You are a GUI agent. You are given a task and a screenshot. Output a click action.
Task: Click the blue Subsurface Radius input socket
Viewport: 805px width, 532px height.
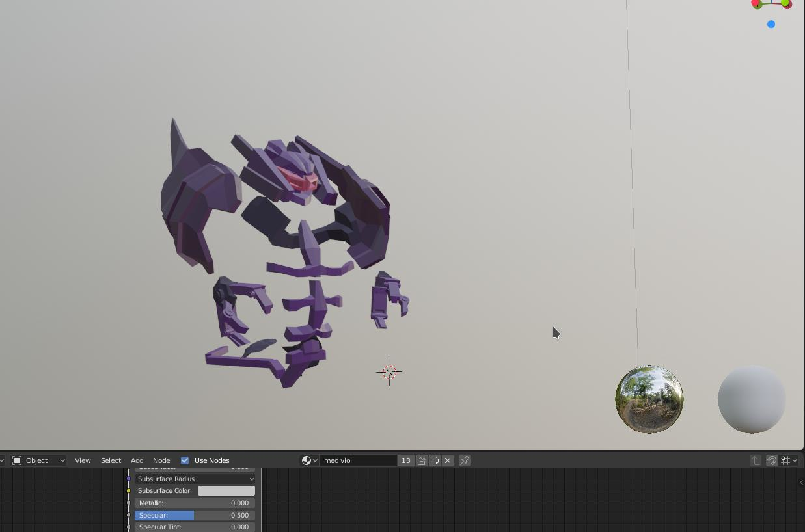pyautogui.click(x=129, y=479)
